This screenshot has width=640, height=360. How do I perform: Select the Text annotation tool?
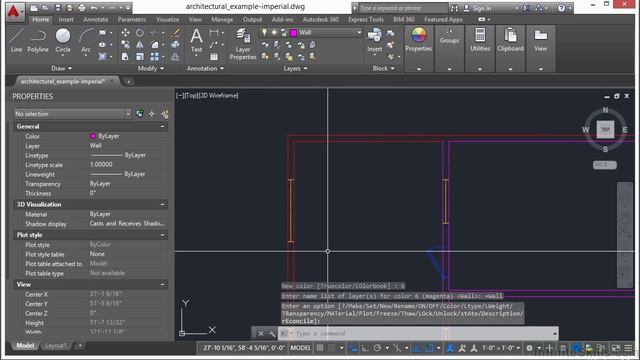pos(196,40)
